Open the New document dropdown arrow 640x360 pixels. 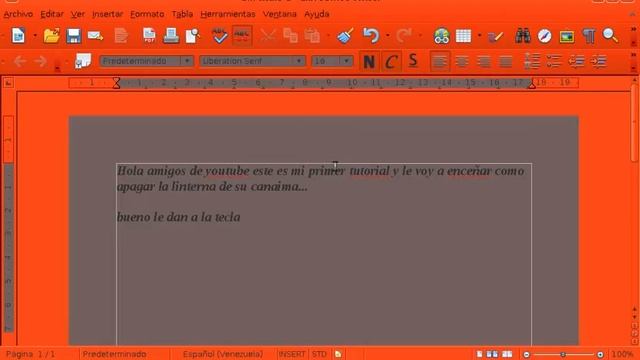pos(35,36)
